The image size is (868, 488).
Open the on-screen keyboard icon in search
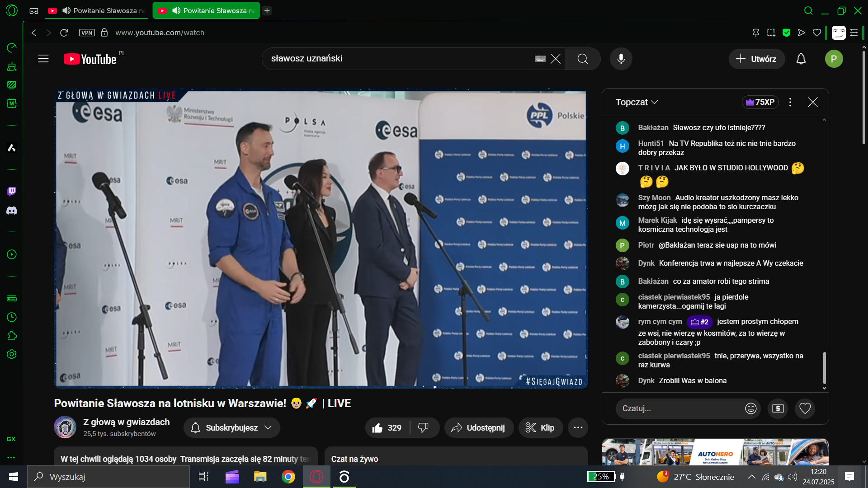pos(540,59)
